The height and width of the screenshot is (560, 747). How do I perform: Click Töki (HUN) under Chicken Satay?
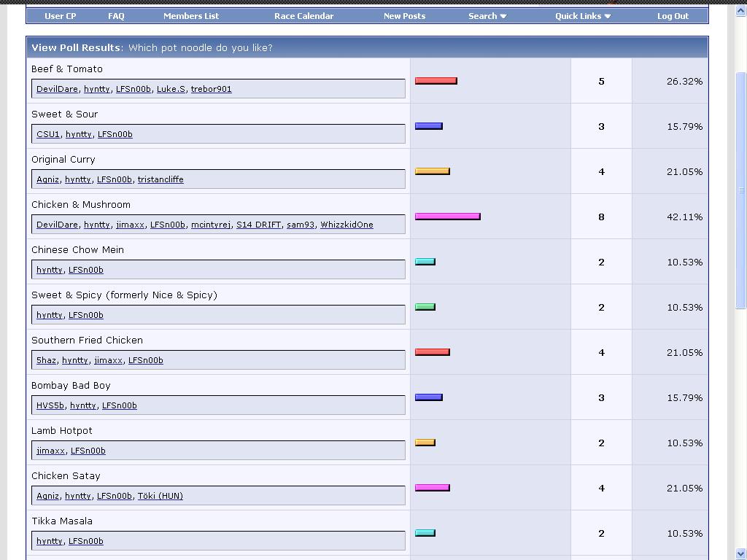click(x=160, y=496)
